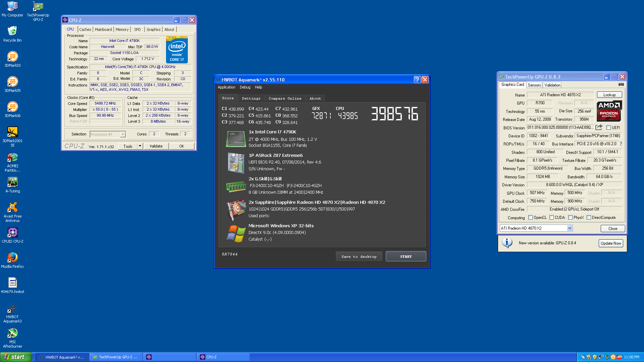
Task: Launch 3DMark06 desktop shortcut
Action: click(x=12, y=109)
